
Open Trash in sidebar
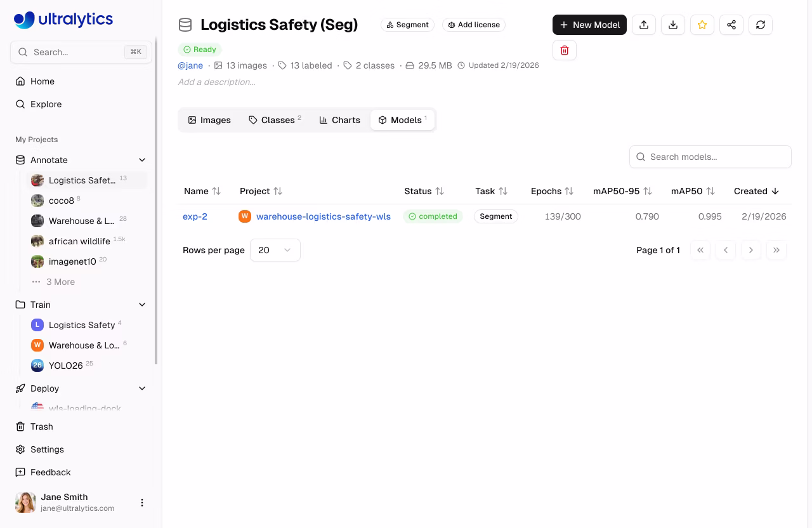(x=81, y=426)
